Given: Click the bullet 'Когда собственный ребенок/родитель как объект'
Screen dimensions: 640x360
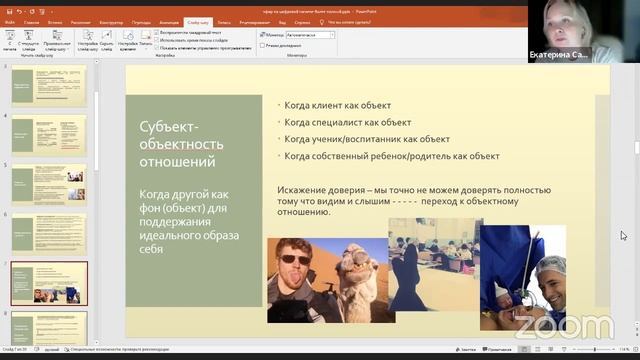Looking at the screenshot, I should click(392, 156).
